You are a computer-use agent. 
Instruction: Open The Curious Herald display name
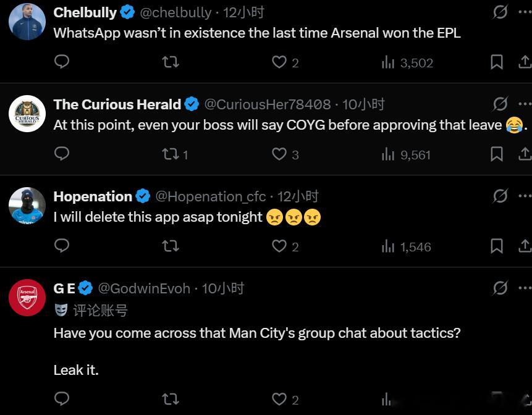point(117,104)
